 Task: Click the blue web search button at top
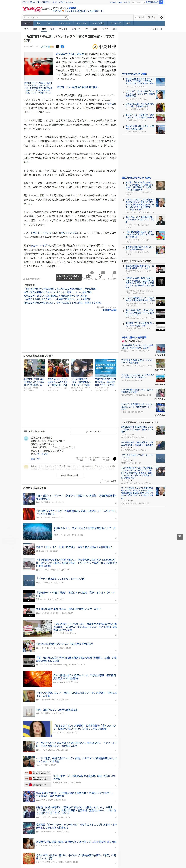click(x=161, y=2)
